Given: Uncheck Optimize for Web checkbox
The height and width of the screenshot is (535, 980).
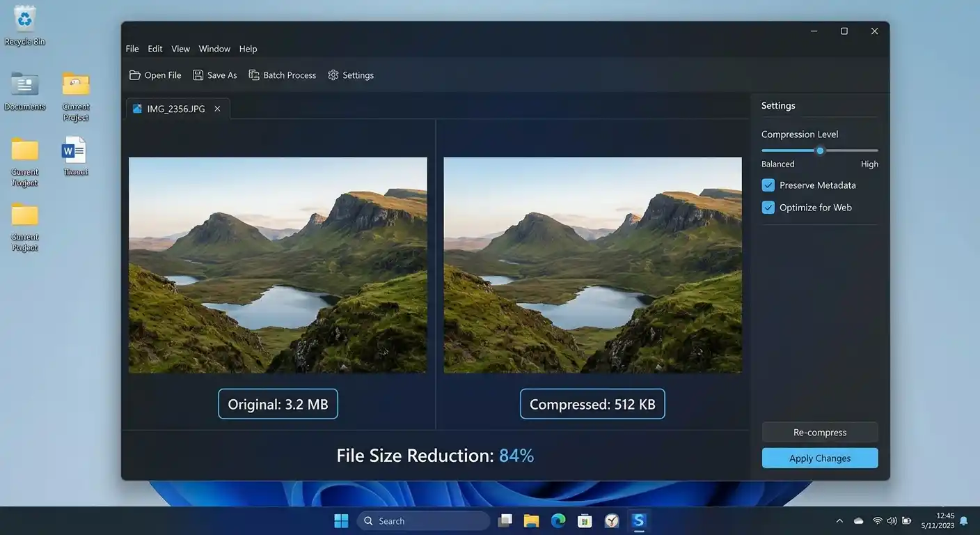Looking at the screenshot, I should (768, 208).
